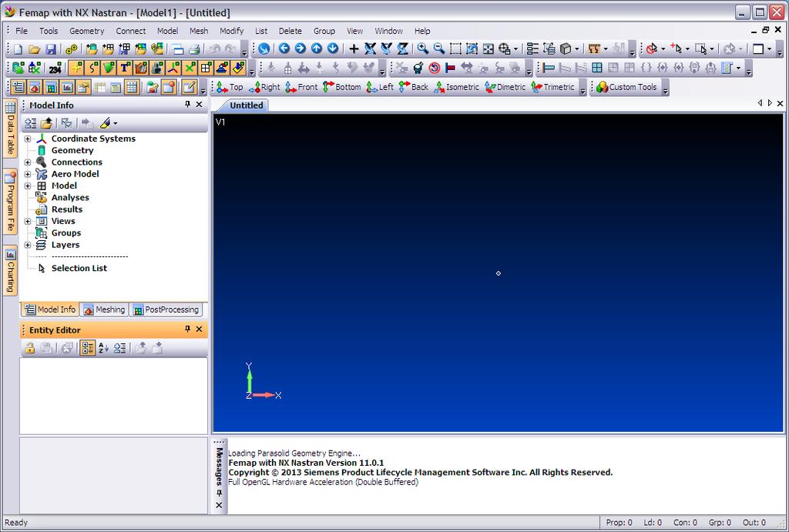The width and height of the screenshot is (789, 532).
Task: Click the blue up arrow pan icon
Action: coord(317,49)
